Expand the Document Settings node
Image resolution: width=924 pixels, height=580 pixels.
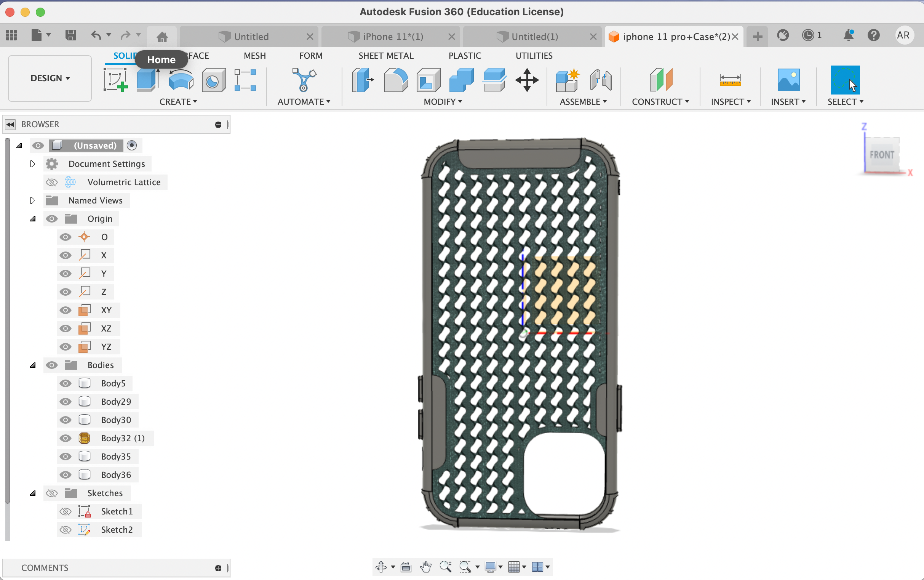point(33,164)
